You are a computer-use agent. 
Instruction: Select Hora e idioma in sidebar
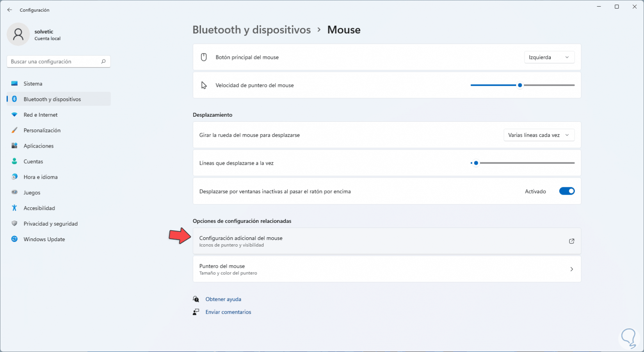41,177
